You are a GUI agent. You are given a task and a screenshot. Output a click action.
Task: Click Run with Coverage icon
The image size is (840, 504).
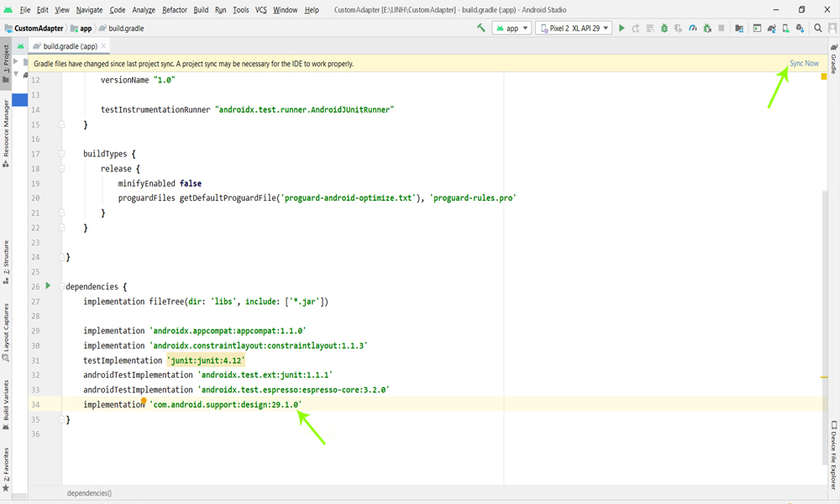point(678,29)
